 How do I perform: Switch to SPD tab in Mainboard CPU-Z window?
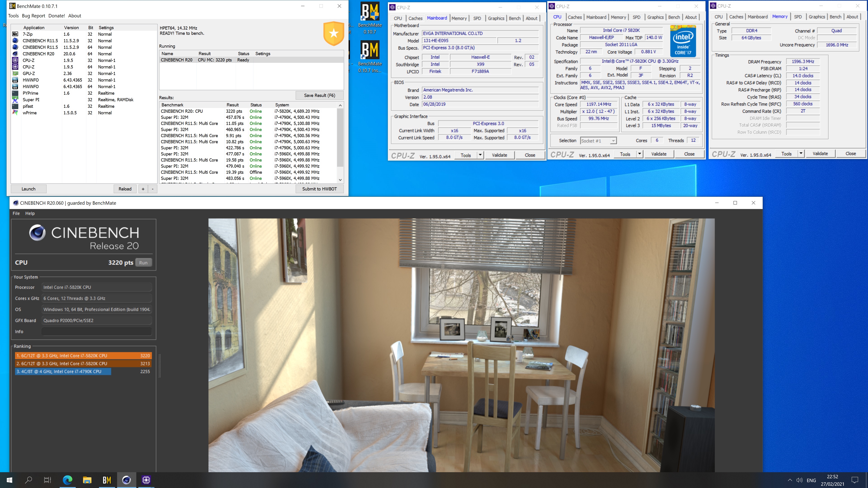coord(477,18)
